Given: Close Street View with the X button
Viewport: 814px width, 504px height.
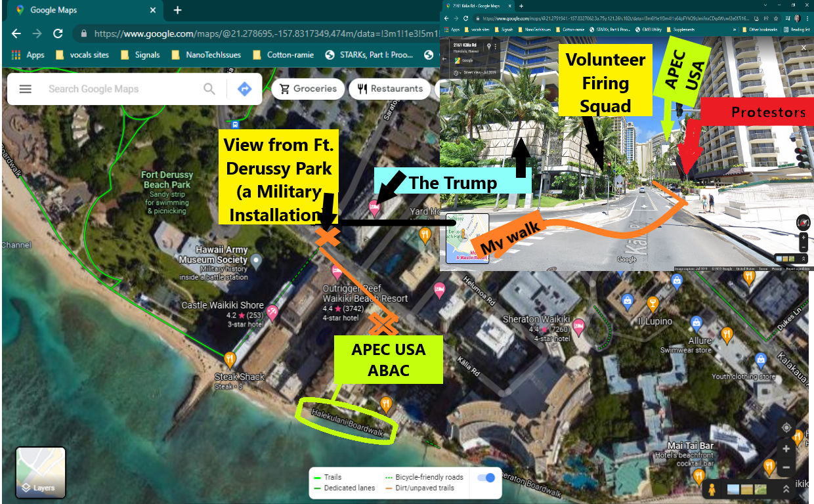Looking at the screenshot, I should 803,48.
